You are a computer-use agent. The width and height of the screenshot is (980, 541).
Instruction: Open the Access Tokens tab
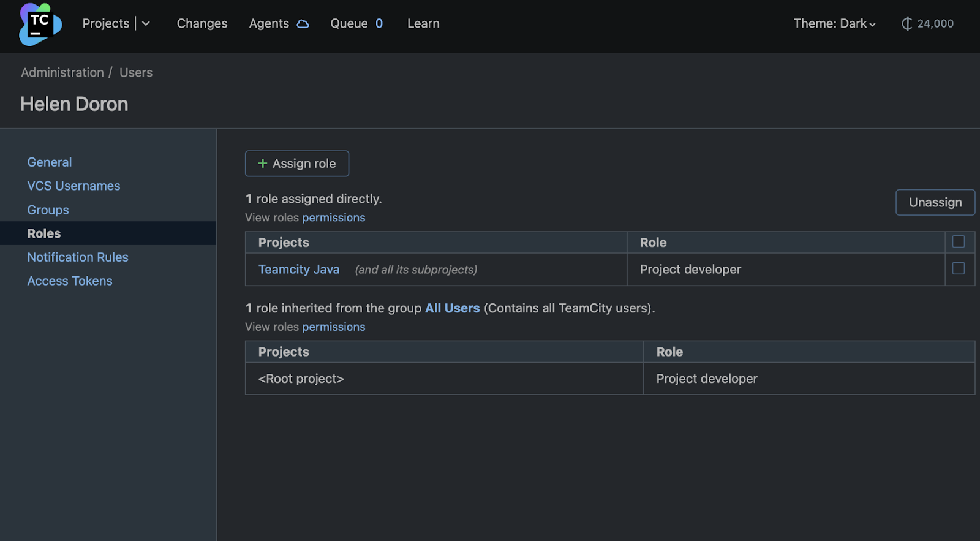[70, 281]
